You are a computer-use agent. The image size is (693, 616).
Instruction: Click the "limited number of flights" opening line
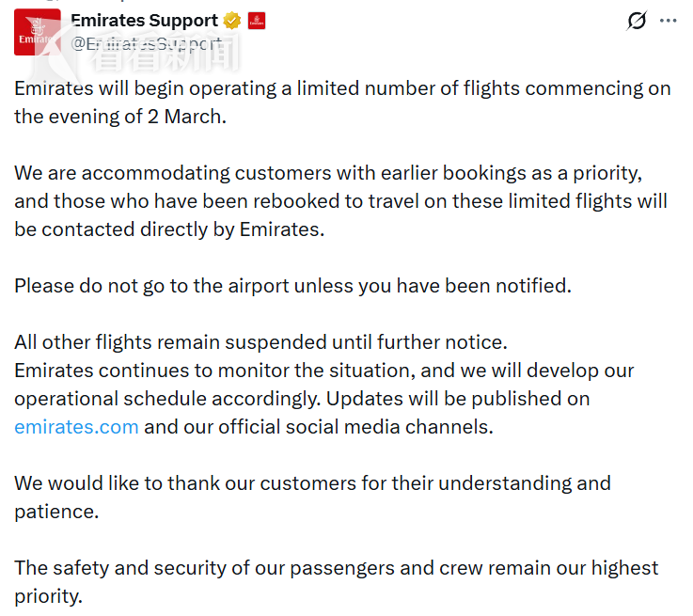pyautogui.click(x=342, y=89)
